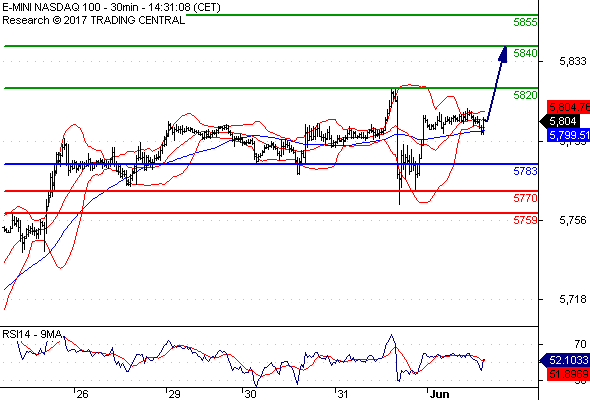Viewport: 590px width, 400px height.
Task: Click the red RSI MA tag 51.8969
Action: [569, 374]
